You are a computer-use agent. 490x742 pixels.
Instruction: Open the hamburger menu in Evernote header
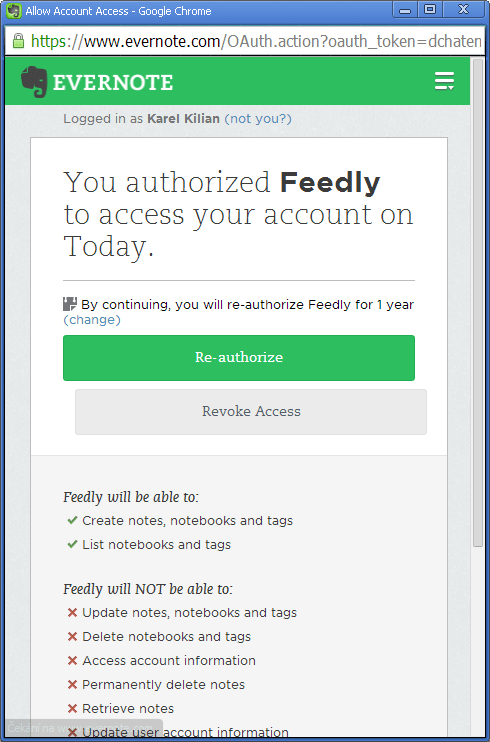pos(444,81)
